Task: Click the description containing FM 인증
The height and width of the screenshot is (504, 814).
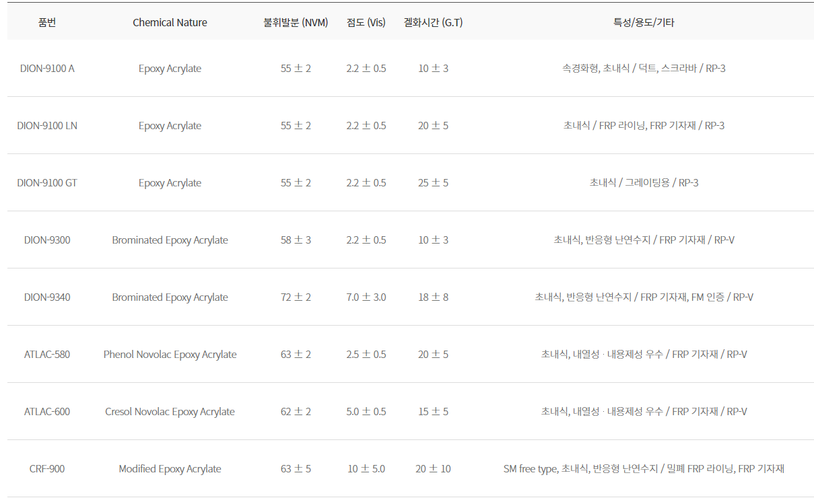Action: click(644, 297)
